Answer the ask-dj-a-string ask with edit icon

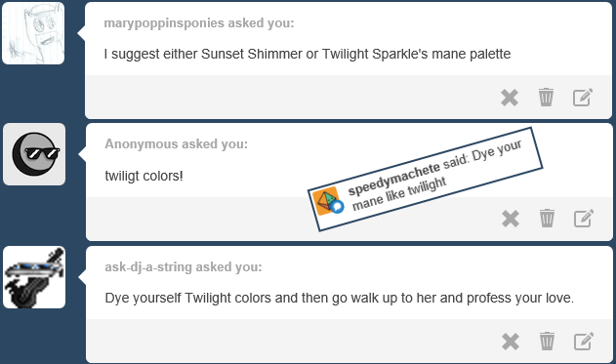[584, 341]
